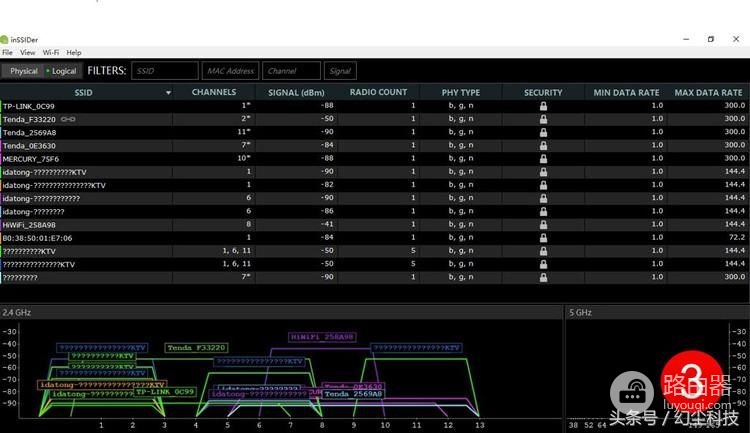This screenshot has width=750, height=433.
Task: Open the Wi-Fi menu
Action: [51, 53]
